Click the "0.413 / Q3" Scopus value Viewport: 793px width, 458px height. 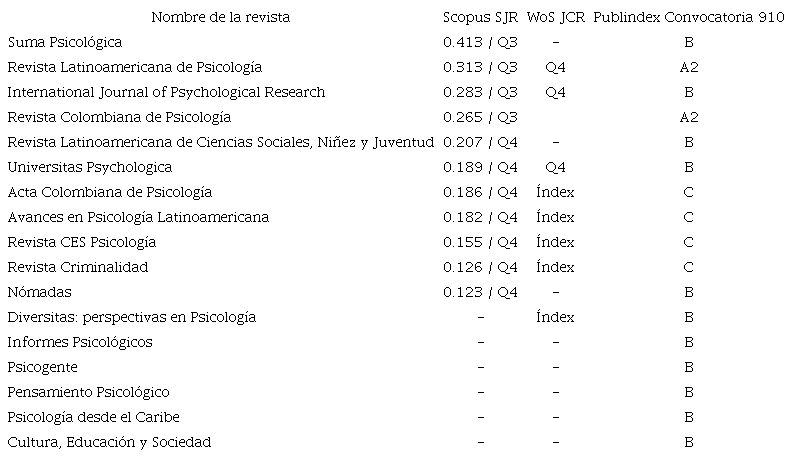coord(480,42)
